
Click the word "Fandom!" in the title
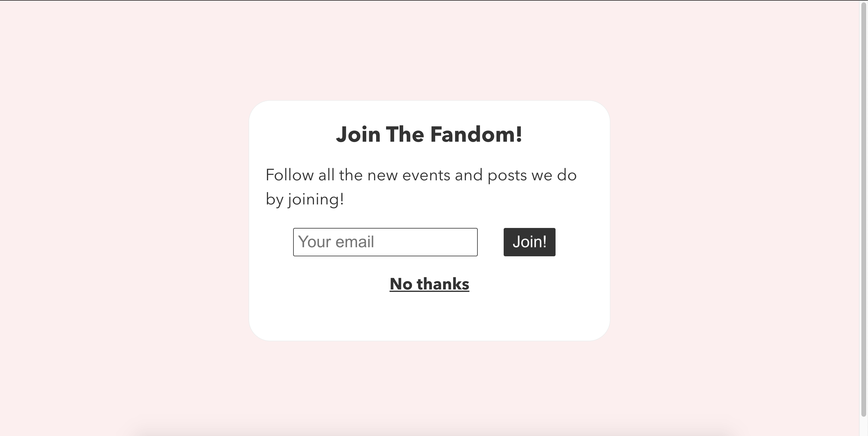(476, 134)
